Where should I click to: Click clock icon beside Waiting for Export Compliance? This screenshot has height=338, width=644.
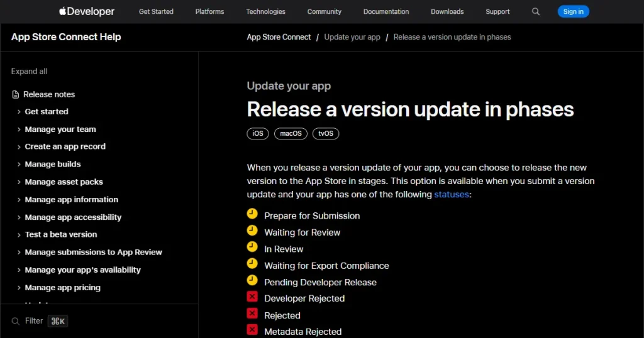click(x=252, y=263)
